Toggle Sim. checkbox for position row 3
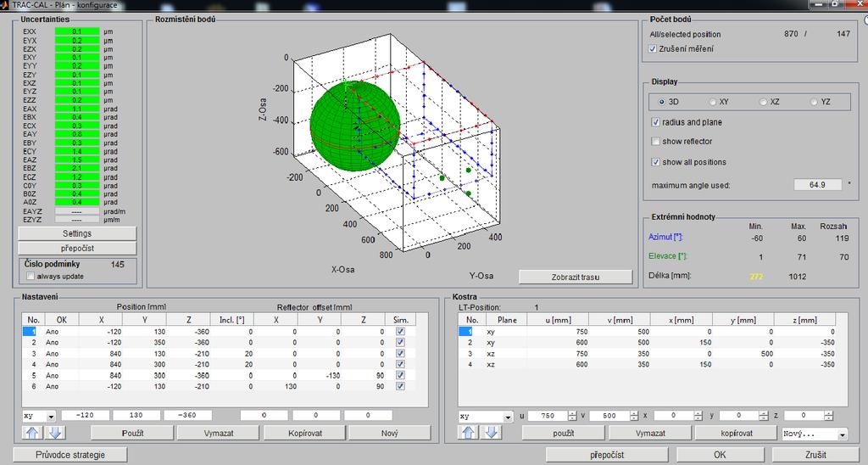 pos(400,353)
